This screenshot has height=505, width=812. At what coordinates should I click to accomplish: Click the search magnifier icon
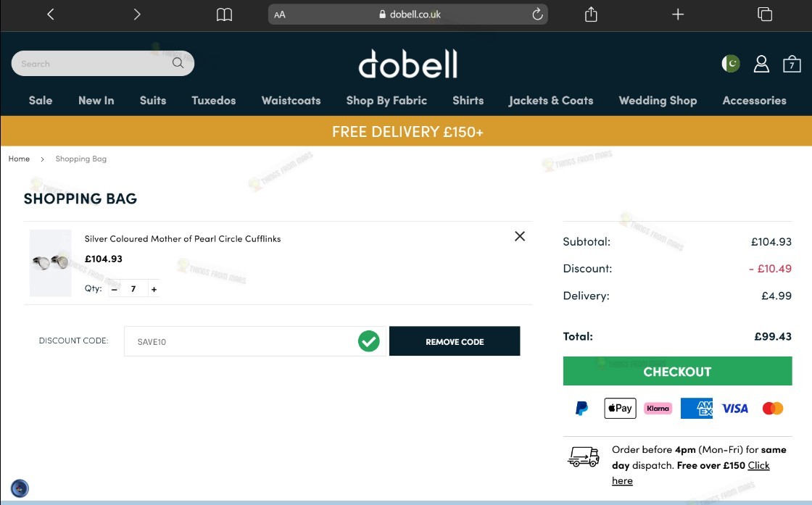click(x=178, y=63)
